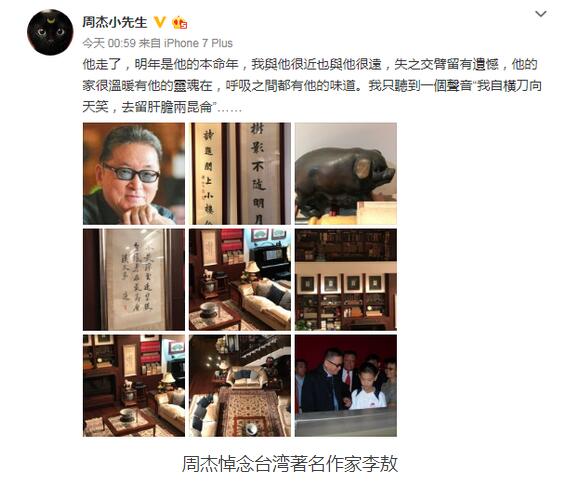Click the membership level badge icon
This screenshot has width=574, height=486.
179,23
